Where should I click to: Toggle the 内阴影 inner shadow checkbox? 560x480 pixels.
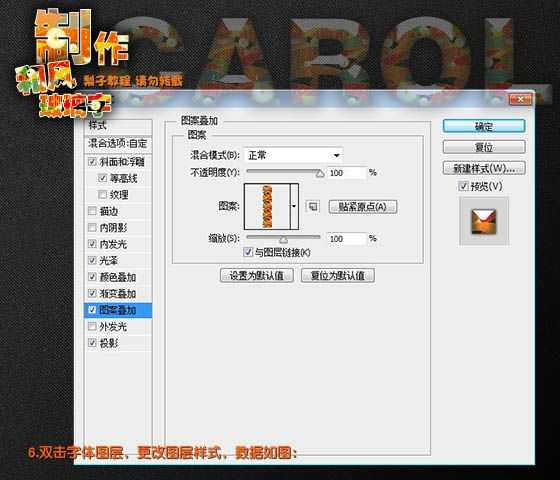tap(92, 228)
